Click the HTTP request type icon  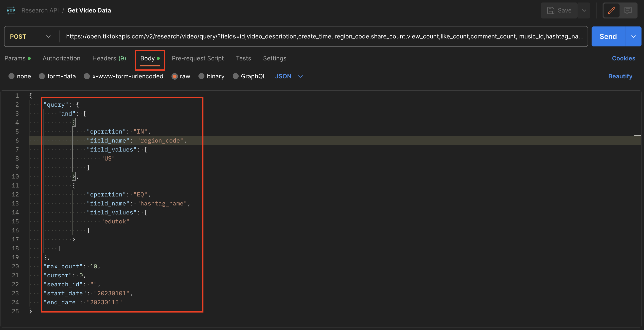point(11,10)
